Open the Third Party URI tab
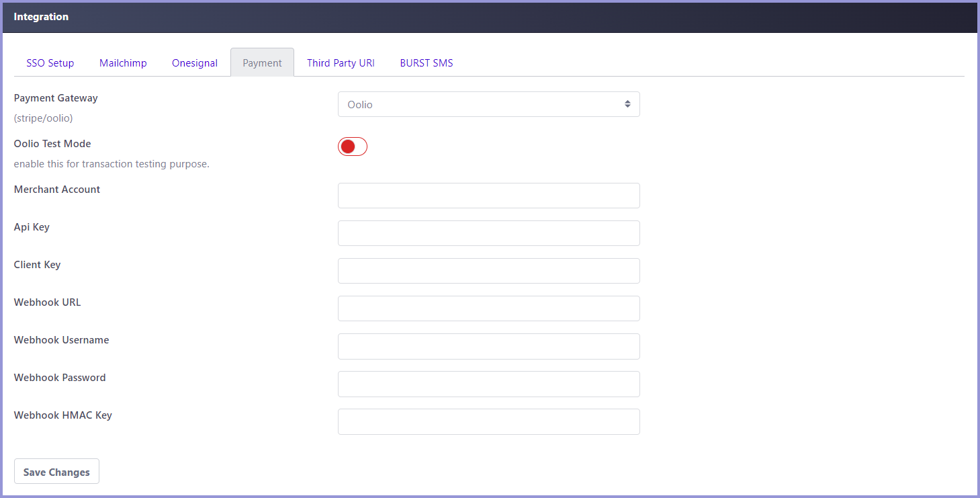The image size is (980, 498). [x=341, y=63]
